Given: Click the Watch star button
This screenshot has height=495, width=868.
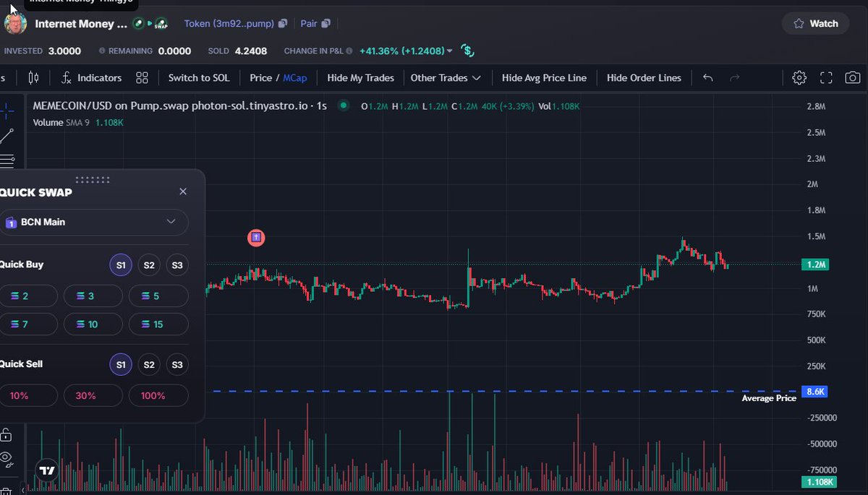Looking at the screenshot, I should pyautogui.click(x=816, y=23).
